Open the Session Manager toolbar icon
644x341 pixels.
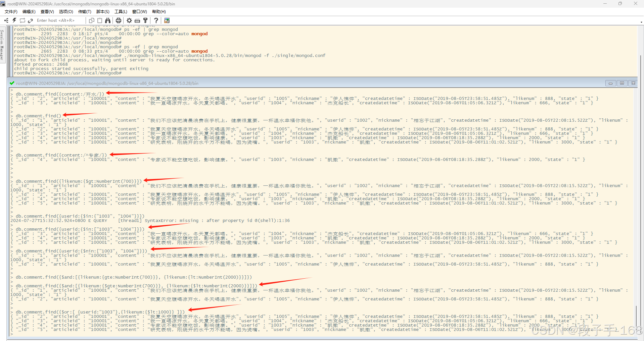point(6,20)
